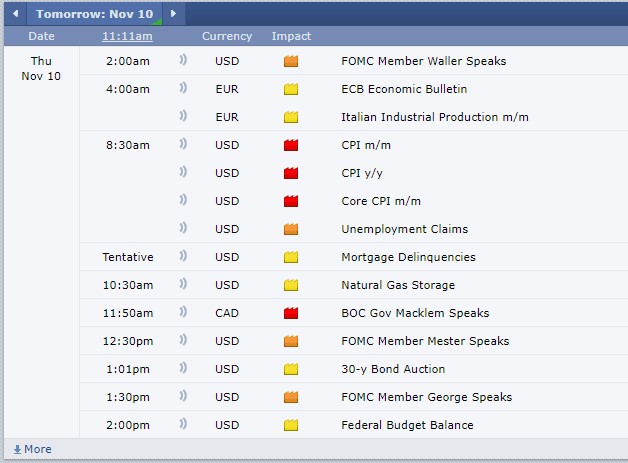Click the sound icon for 30-y Bond Auction
Viewport: 628px width, 463px height.
click(x=183, y=369)
